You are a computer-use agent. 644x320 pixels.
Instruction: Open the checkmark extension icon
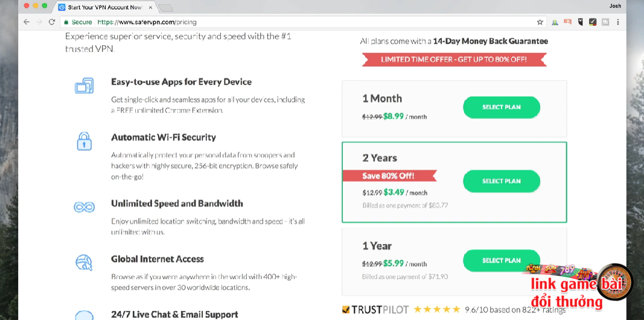(x=593, y=22)
